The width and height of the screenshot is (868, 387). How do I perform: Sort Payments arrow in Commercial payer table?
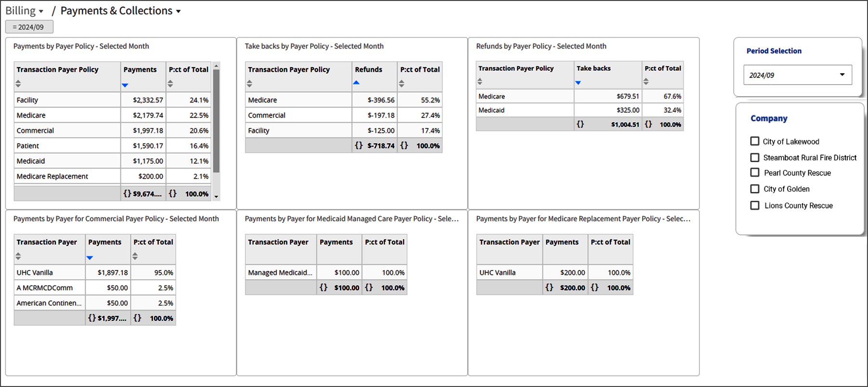tap(90, 258)
